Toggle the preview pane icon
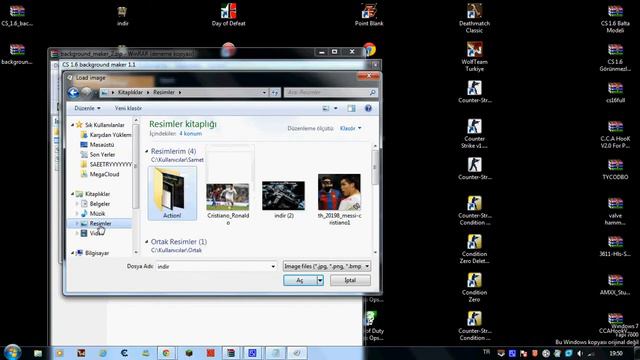This screenshot has width=640, height=360. coord(351,108)
